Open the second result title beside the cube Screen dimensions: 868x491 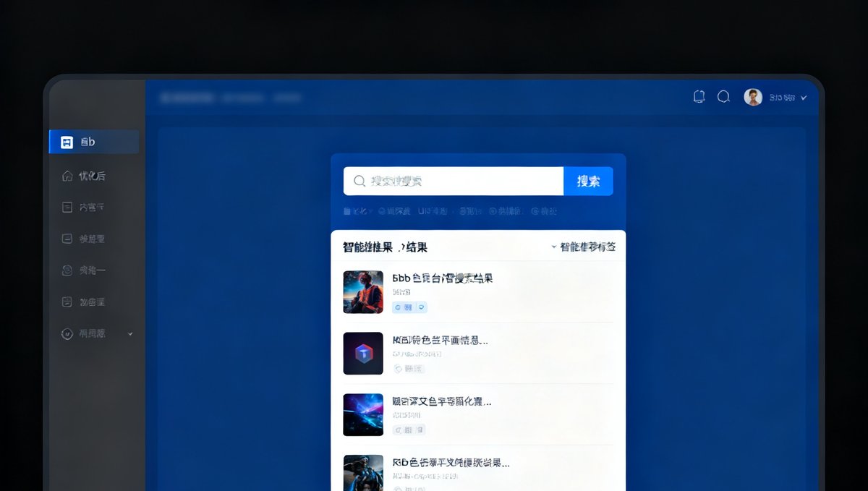pyautogui.click(x=440, y=340)
